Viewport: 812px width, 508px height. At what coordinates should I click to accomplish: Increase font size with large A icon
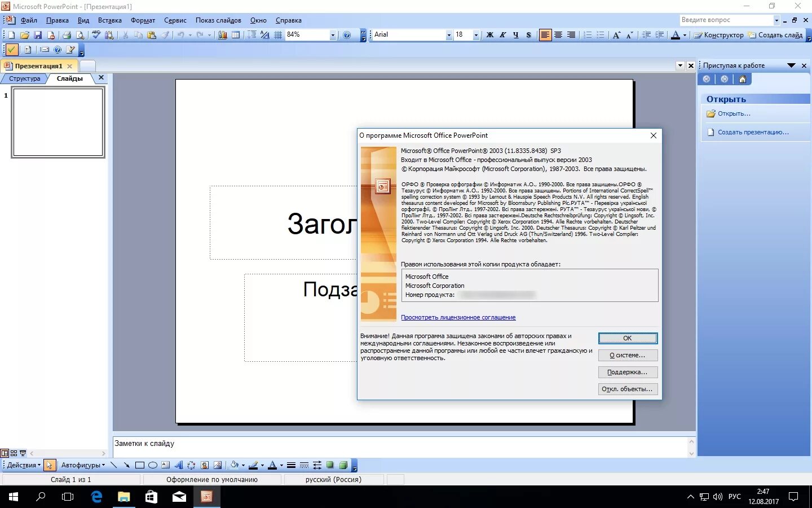click(x=617, y=35)
